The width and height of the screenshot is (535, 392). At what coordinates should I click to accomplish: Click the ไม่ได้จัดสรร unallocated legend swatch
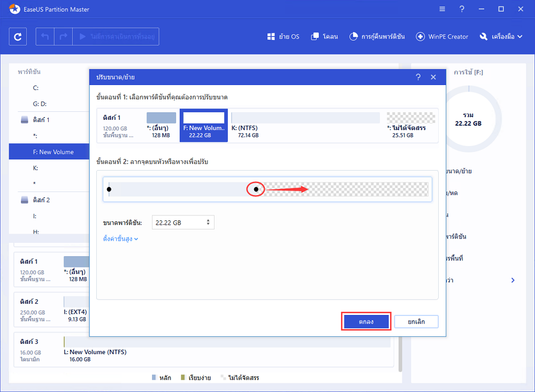tap(223, 378)
